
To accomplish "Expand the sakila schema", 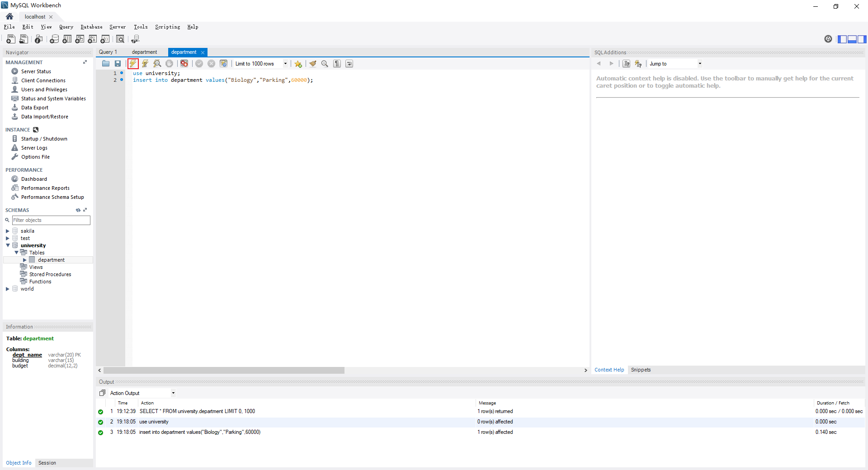I will 8,231.
